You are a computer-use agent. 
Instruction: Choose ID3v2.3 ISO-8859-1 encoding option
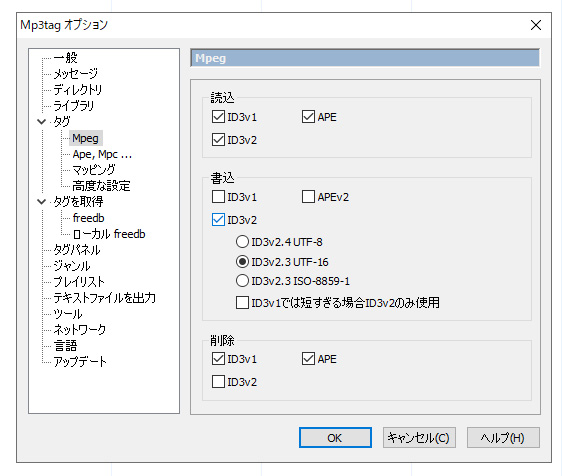(242, 281)
